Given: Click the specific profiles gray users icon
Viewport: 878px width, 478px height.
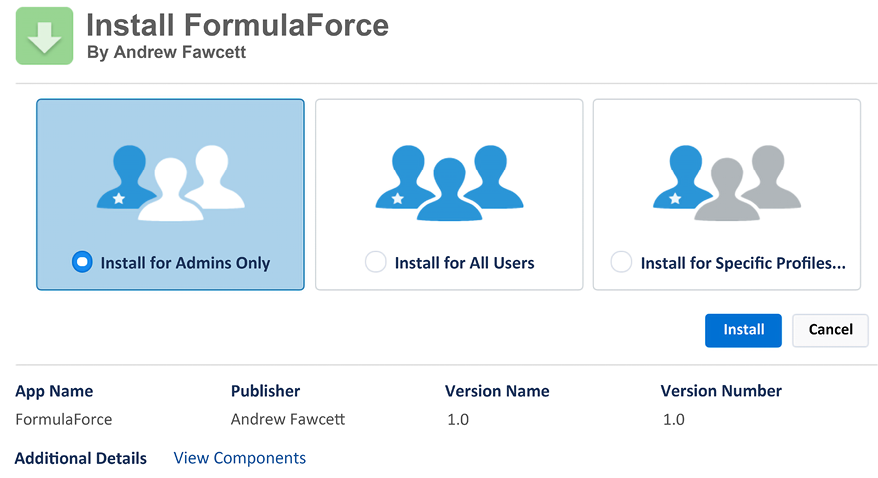Looking at the screenshot, I should (727, 182).
